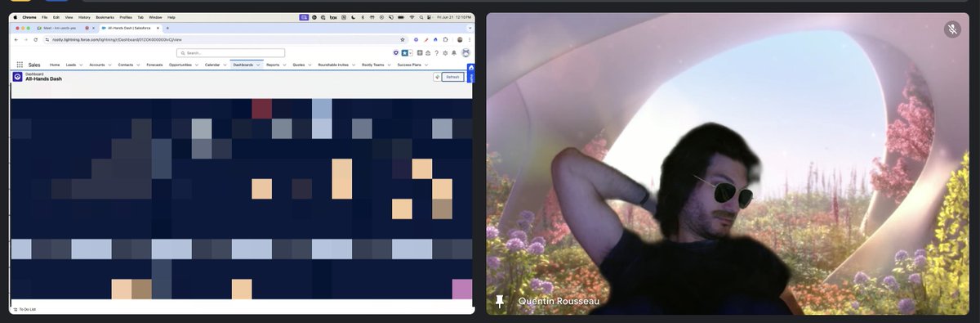Refresh the All-Hands Dash dashboard
The image size is (980, 323).
click(452, 77)
